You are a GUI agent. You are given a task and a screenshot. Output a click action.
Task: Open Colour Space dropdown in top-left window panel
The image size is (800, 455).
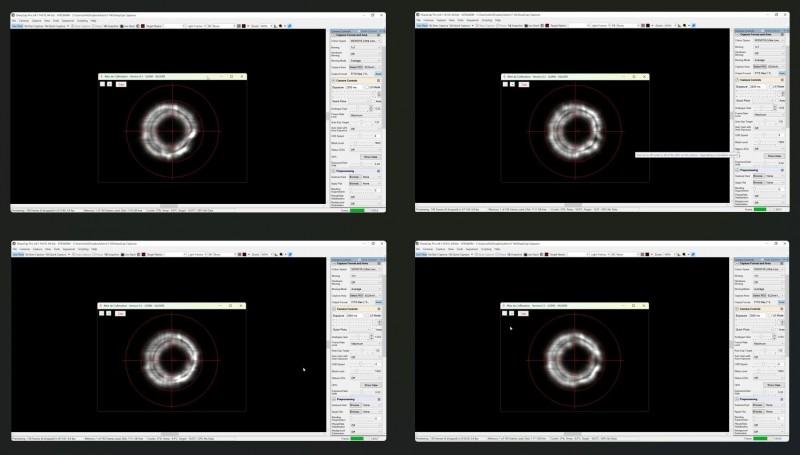tap(365, 41)
